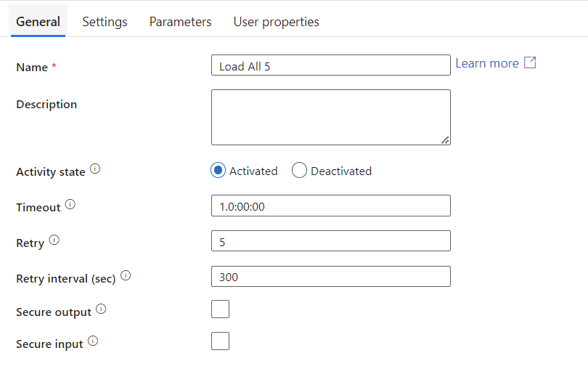Image resolution: width=588 pixels, height=369 pixels.
Task: Click the Timeout field showing 1.0:00:00
Action: (x=331, y=206)
